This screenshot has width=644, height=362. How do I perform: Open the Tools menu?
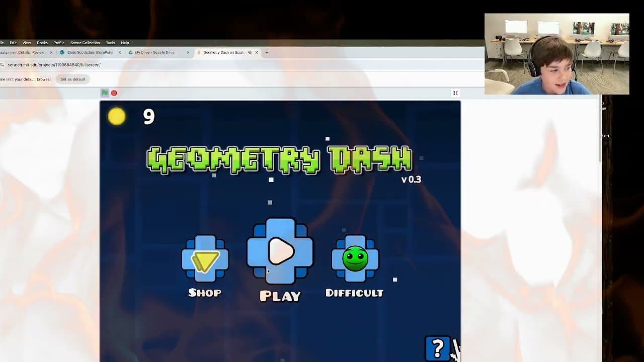110,43
